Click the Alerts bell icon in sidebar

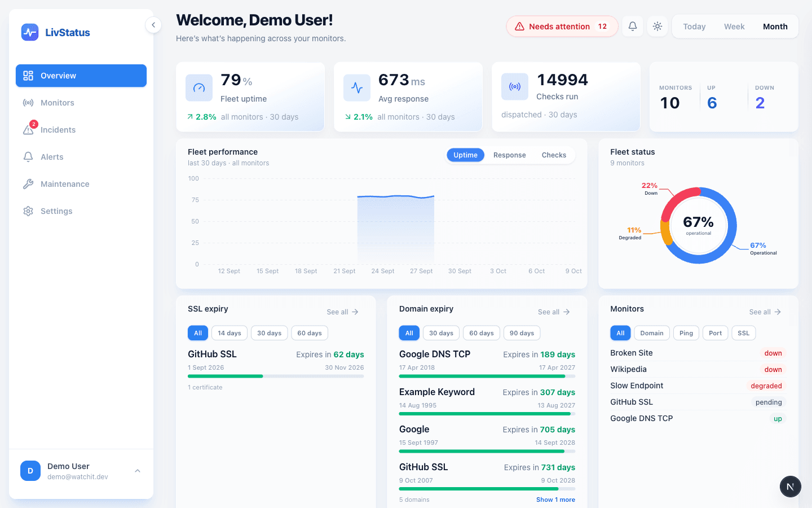click(28, 157)
